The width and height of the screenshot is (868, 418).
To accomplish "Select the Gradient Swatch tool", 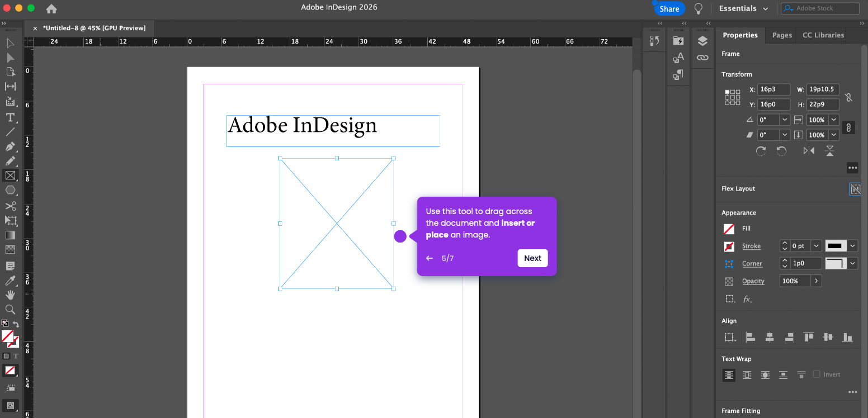I will coord(10,235).
